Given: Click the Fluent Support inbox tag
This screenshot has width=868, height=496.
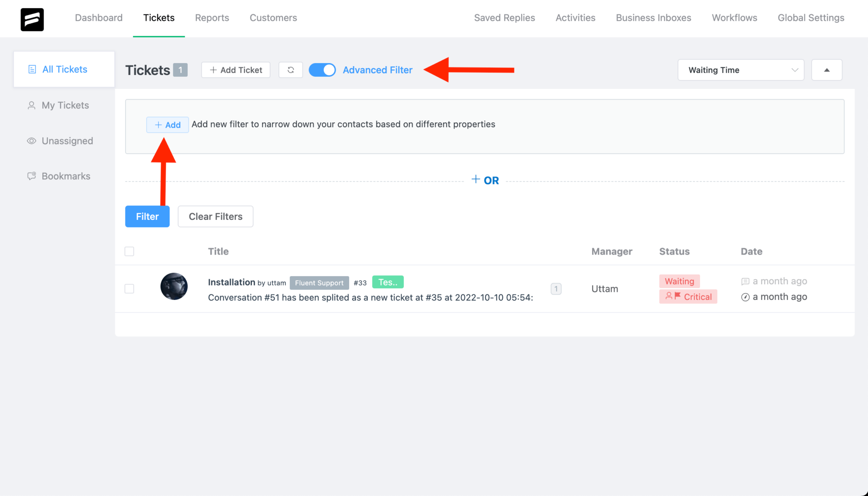Looking at the screenshot, I should pos(319,283).
